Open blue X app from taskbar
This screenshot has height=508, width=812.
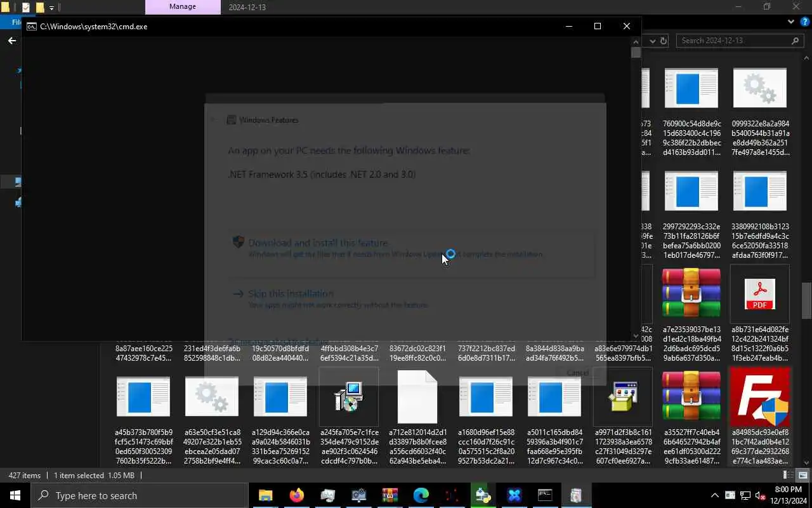(514, 495)
